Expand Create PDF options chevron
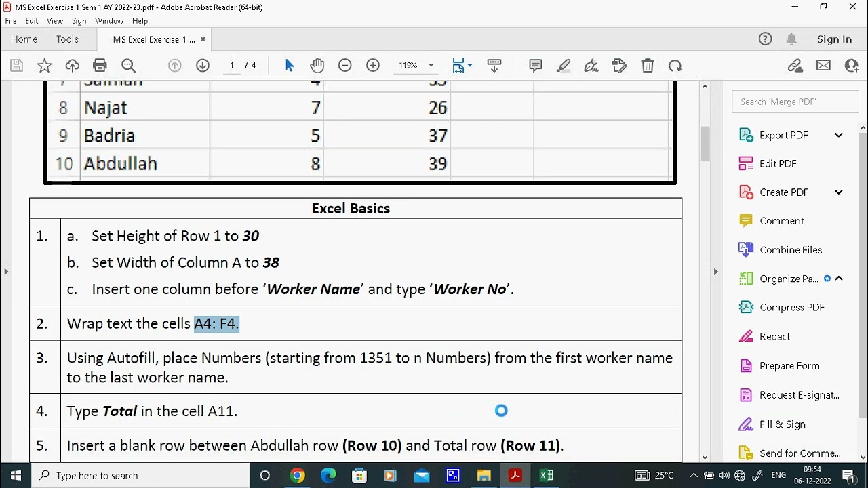The image size is (868, 488). [x=839, y=192]
